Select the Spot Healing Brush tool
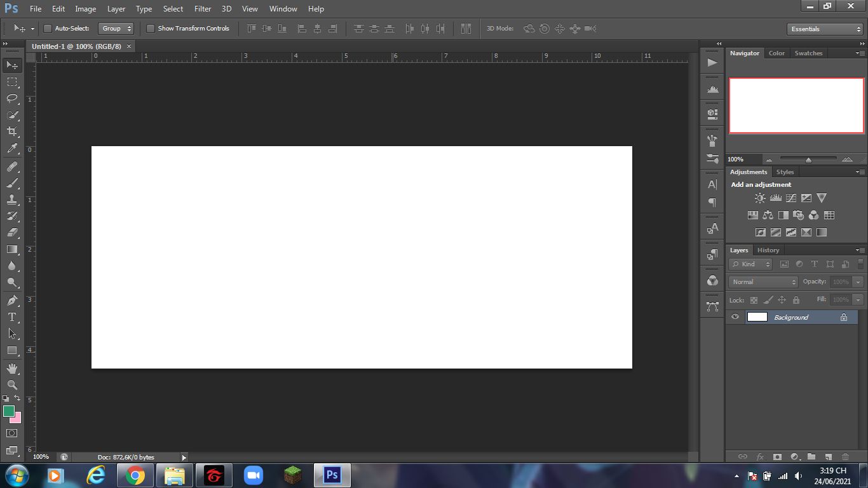Image resolution: width=868 pixels, height=488 pixels. pos(12,166)
